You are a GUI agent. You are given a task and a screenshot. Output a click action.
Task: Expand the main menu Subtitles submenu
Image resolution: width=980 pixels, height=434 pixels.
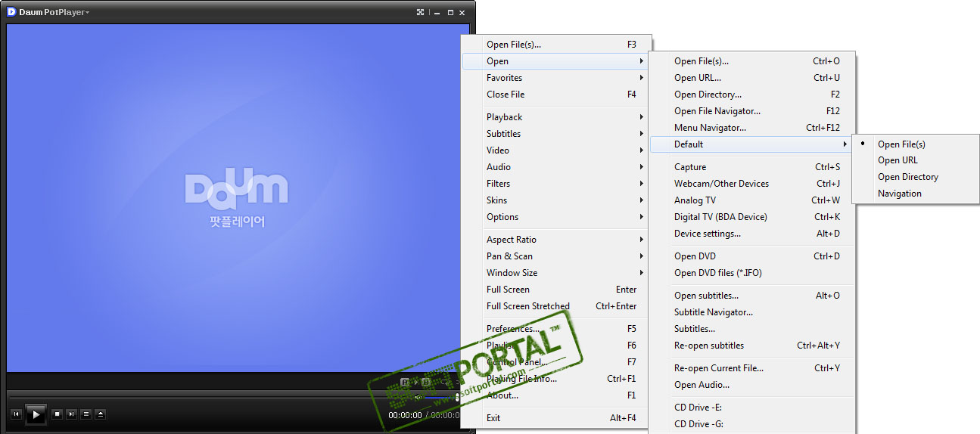point(556,134)
